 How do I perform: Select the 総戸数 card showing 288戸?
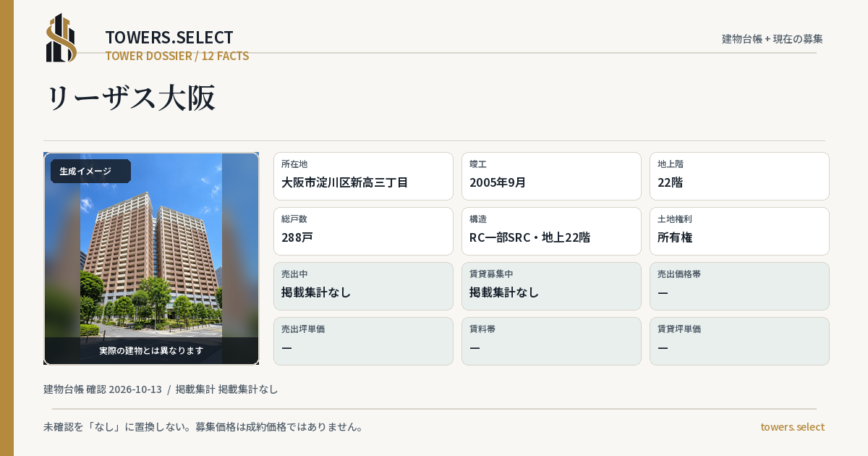[x=363, y=231]
